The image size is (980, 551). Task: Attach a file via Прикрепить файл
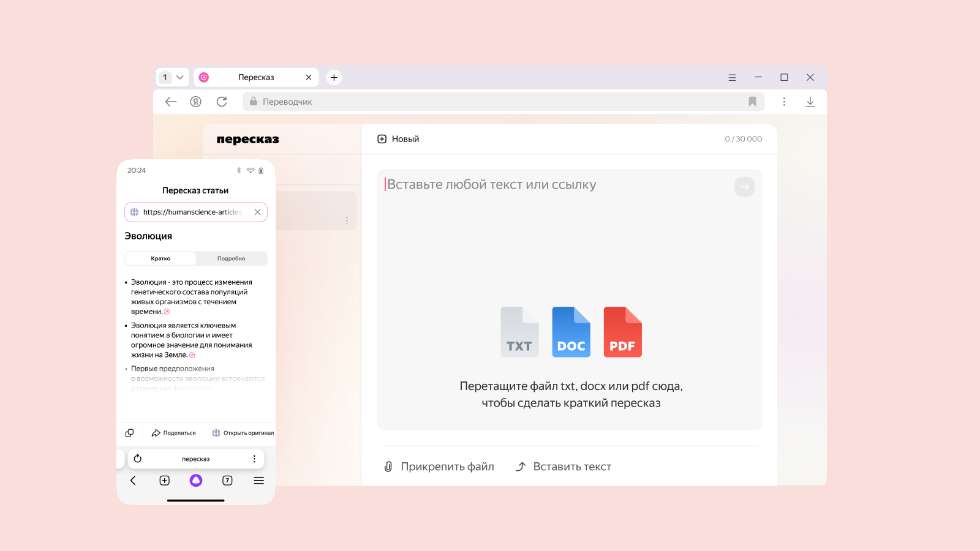[439, 467]
